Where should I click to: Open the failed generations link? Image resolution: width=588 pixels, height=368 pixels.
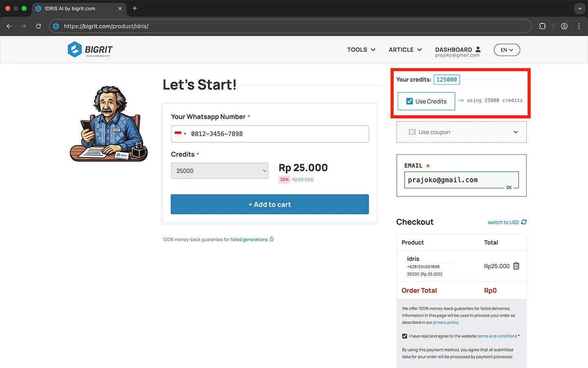tap(249, 240)
